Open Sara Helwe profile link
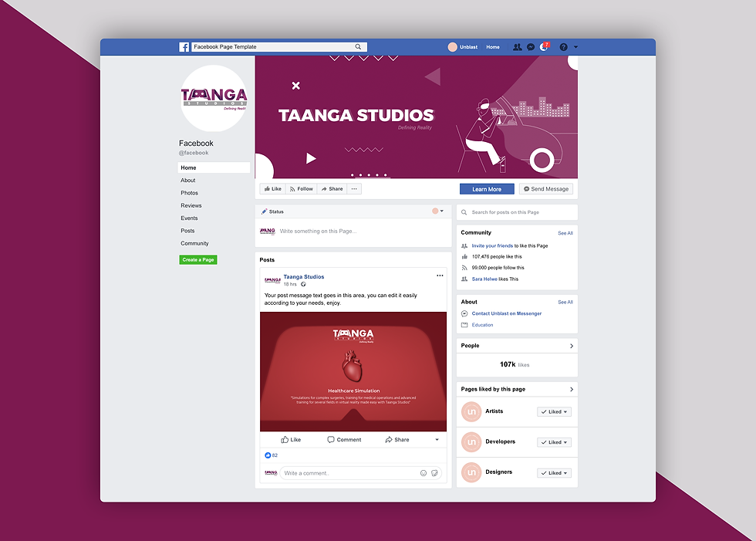The width and height of the screenshot is (756, 541). click(484, 279)
